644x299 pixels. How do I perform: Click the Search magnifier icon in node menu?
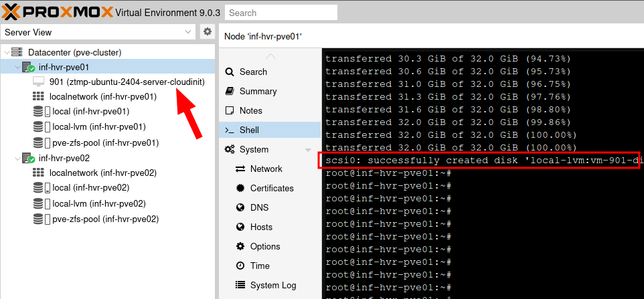[230, 72]
